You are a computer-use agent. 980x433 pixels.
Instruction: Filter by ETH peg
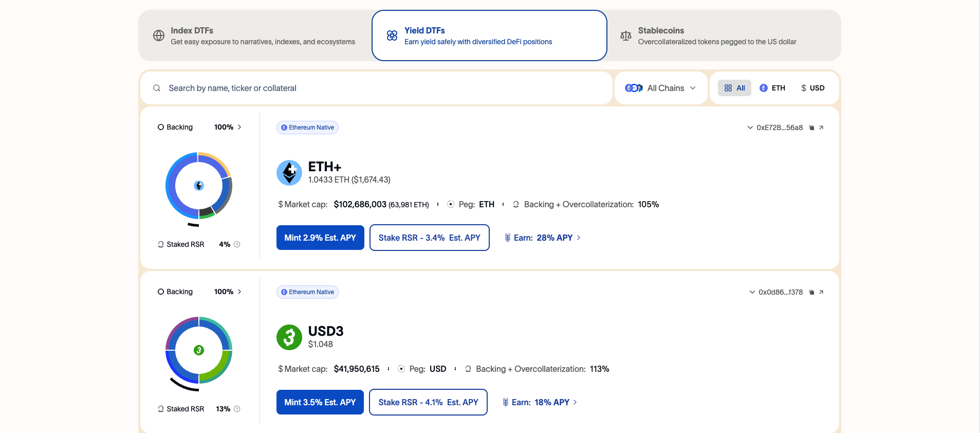[x=772, y=88]
